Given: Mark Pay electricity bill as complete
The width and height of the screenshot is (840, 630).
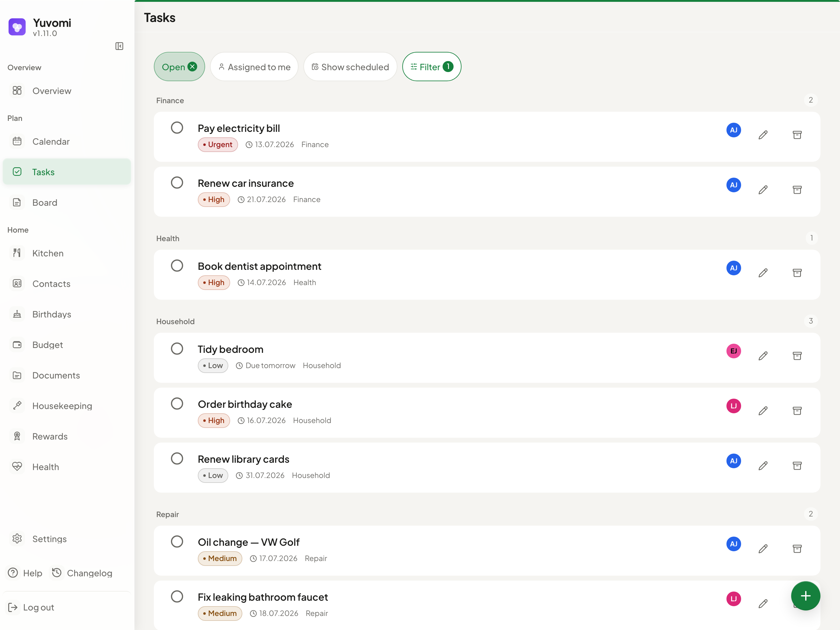Looking at the screenshot, I should click(x=177, y=128).
